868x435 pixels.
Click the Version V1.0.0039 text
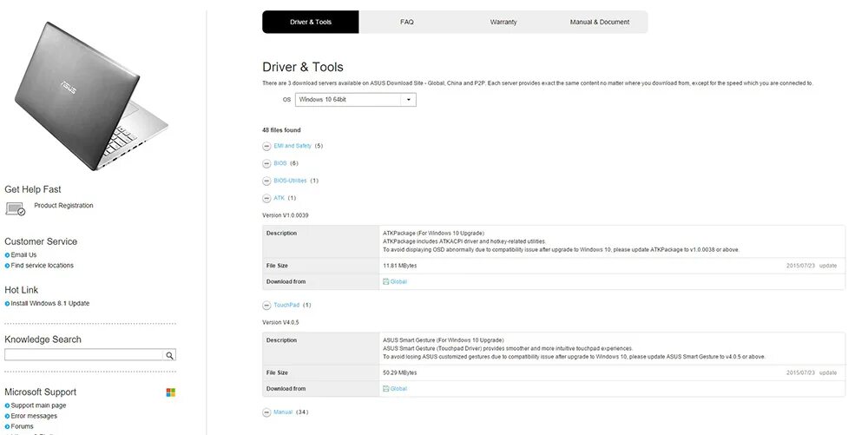point(285,215)
